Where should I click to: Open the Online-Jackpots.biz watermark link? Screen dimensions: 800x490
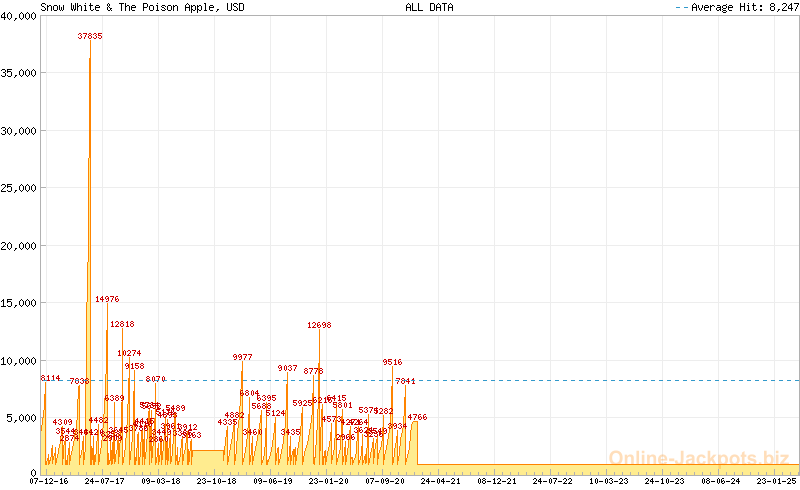698,459
